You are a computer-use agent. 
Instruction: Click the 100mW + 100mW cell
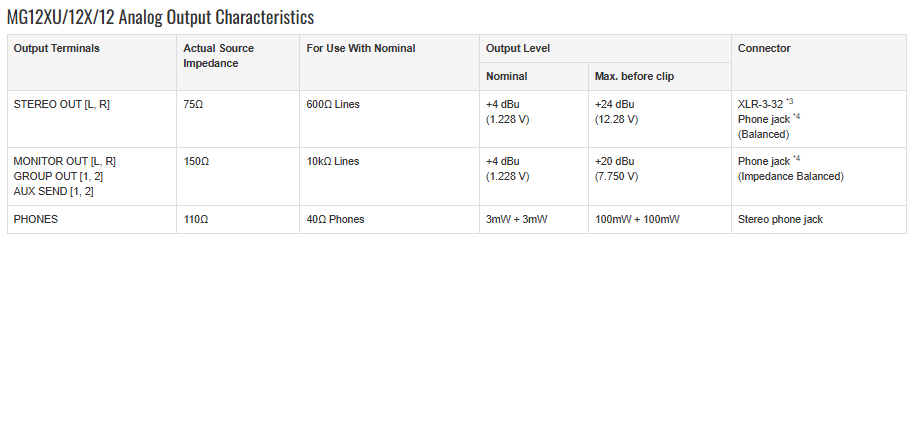(660, 220)
